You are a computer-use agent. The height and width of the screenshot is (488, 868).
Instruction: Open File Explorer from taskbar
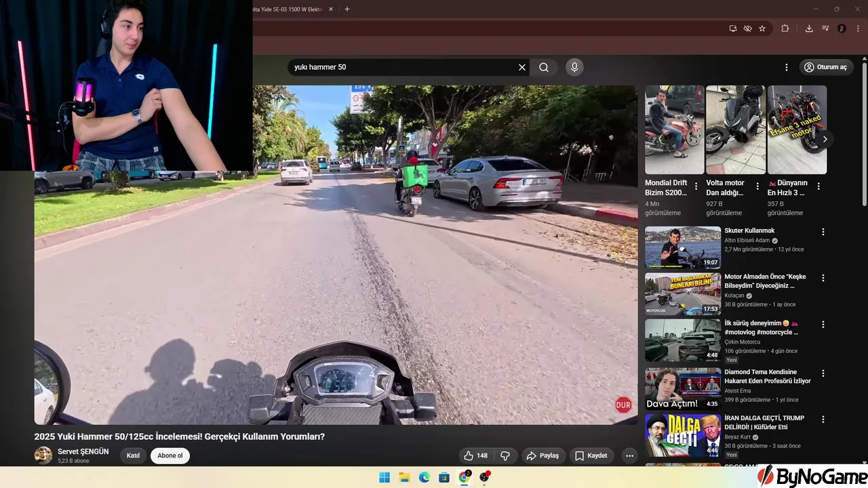click(x=404, y=477)
